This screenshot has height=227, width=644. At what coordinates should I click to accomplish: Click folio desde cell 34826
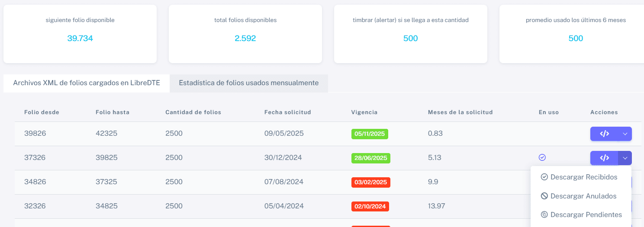(35, 182)
